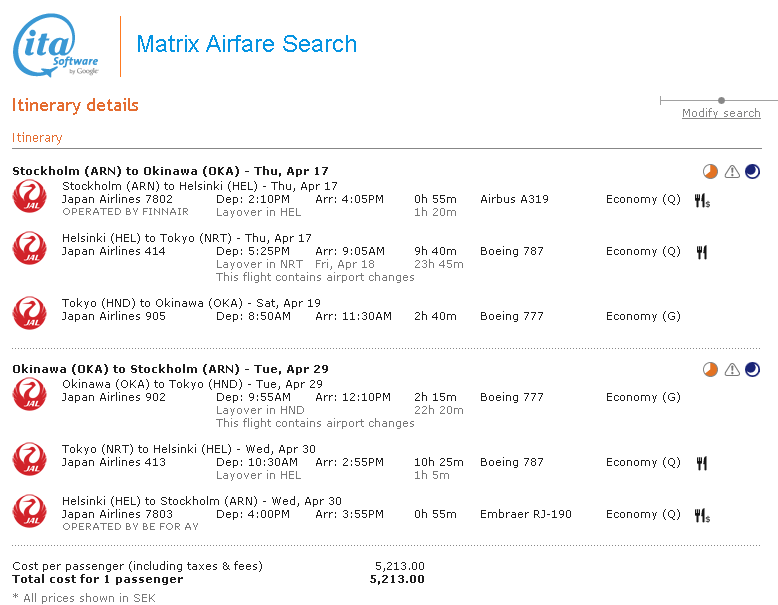Click meal icon for Japan Airlines 7803
Image resolution: width=778 pixels, height=605 pixels.
[702, 515]
